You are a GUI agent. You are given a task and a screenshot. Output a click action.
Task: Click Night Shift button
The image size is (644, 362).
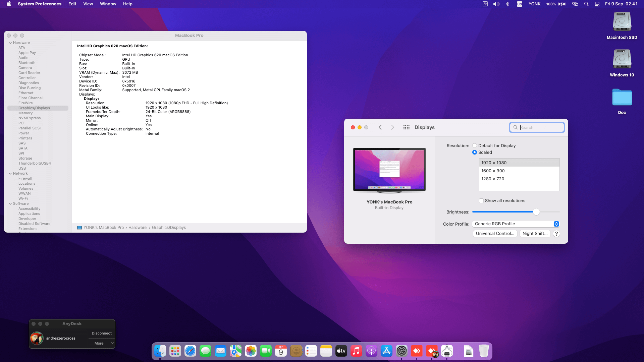point(535,234)
